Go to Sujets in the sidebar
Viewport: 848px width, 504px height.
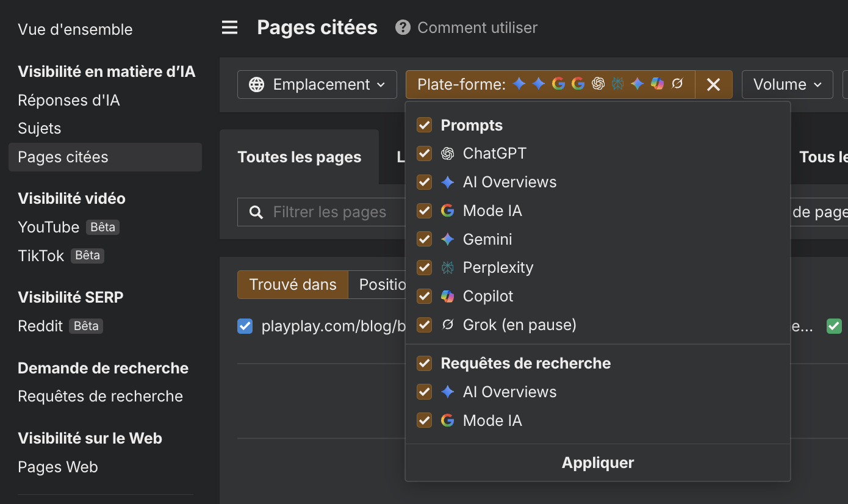40,128
